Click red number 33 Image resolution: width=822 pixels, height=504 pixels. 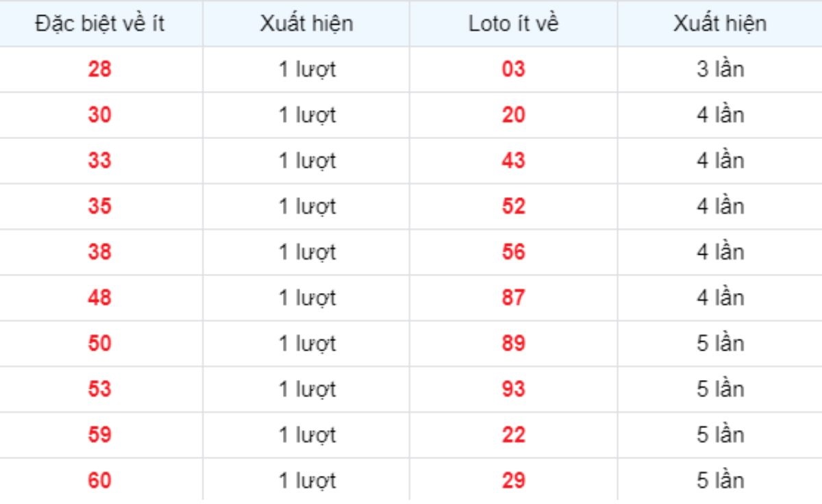click(99, 161)
